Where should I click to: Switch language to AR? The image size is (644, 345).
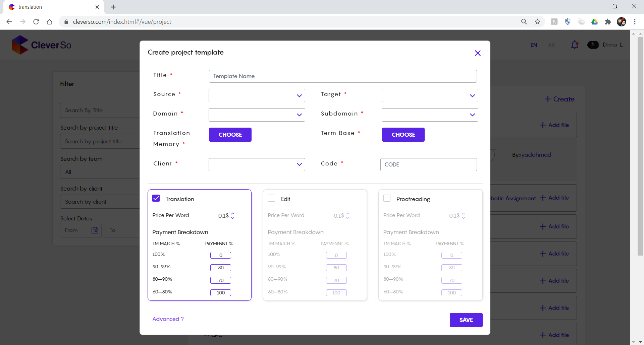click(x=551, y=45)
